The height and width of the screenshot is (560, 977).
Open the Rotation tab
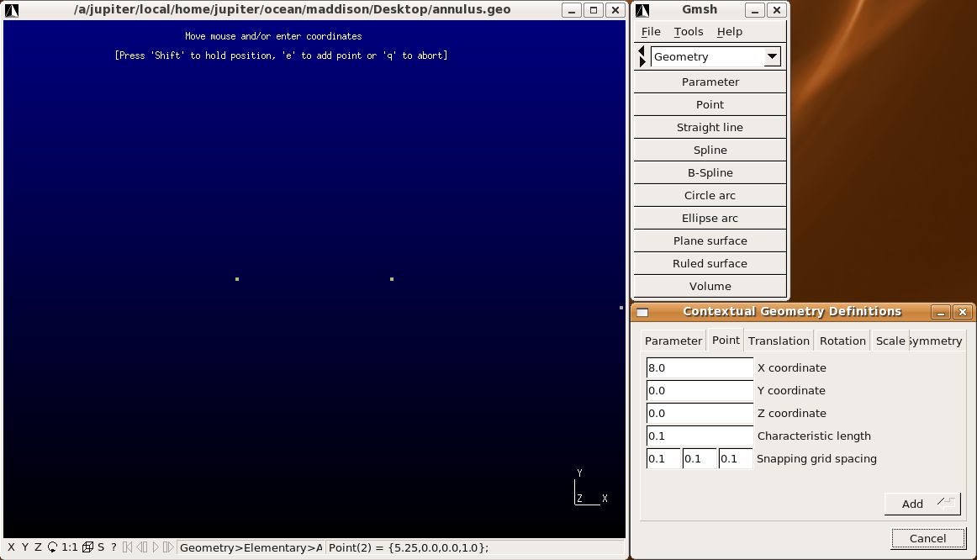tap(842, 341)
